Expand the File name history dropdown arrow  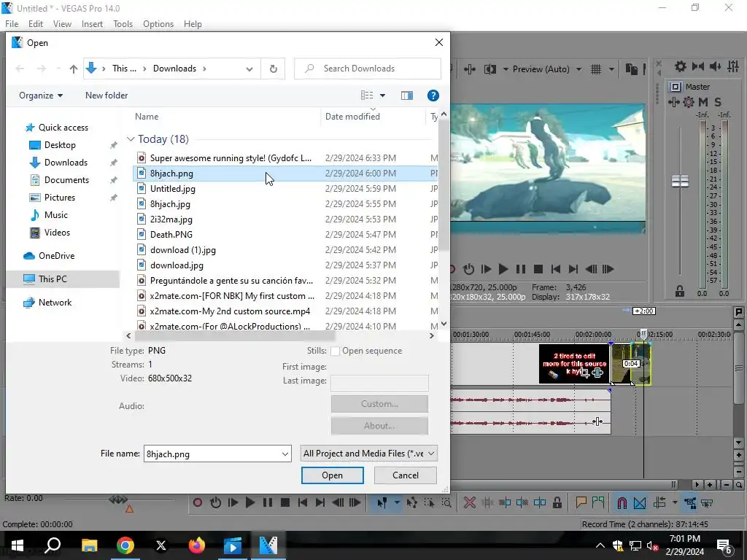(285, 454)
